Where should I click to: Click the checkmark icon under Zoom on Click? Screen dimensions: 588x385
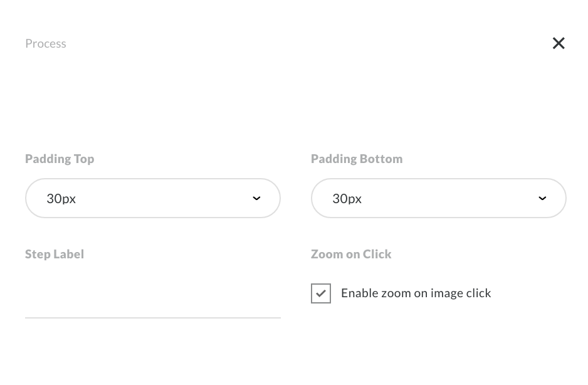(321, 293)
